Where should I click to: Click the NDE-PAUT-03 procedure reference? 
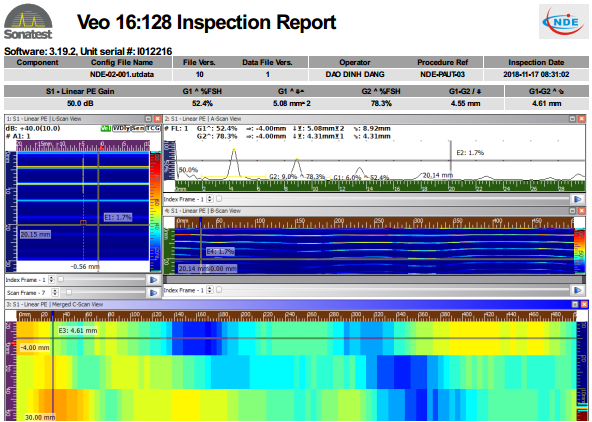point(442,74)
